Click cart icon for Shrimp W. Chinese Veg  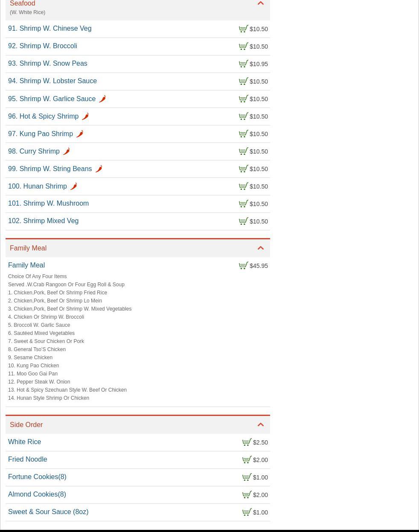[243, 29]
